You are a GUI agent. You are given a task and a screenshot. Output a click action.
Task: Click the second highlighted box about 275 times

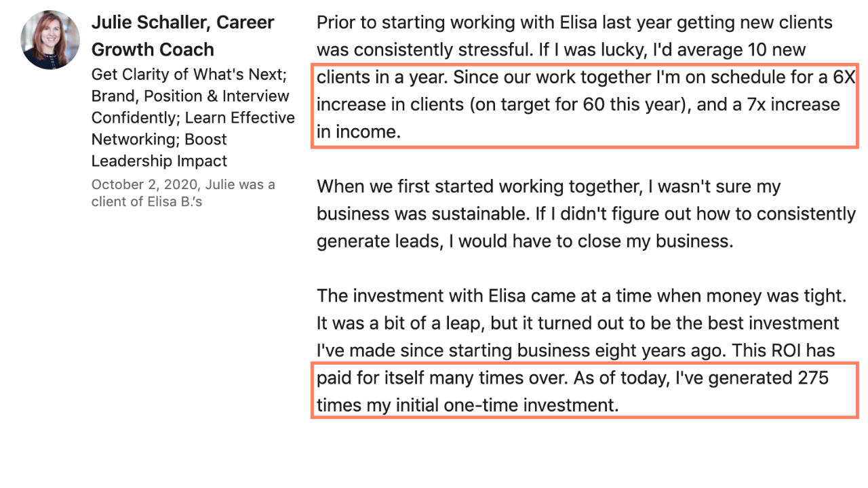(585, 390)
